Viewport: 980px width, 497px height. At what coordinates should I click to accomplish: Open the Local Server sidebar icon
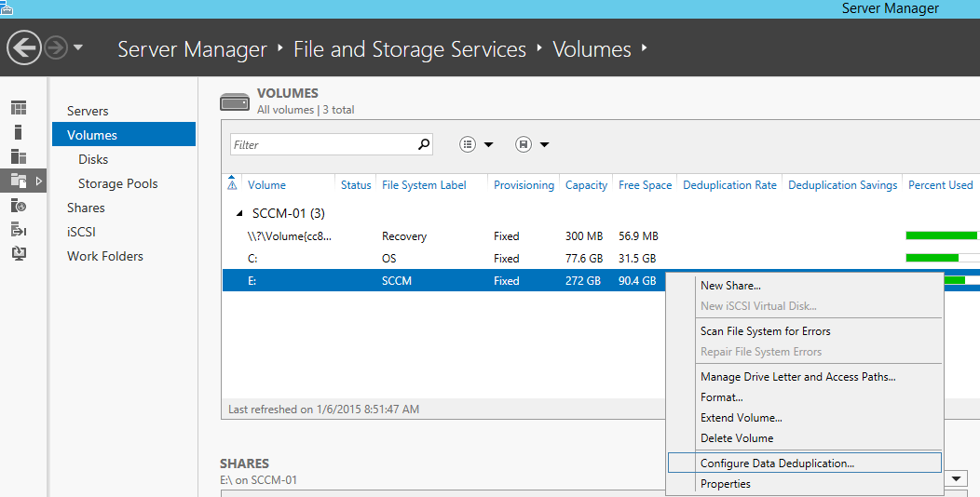[19, 133]
